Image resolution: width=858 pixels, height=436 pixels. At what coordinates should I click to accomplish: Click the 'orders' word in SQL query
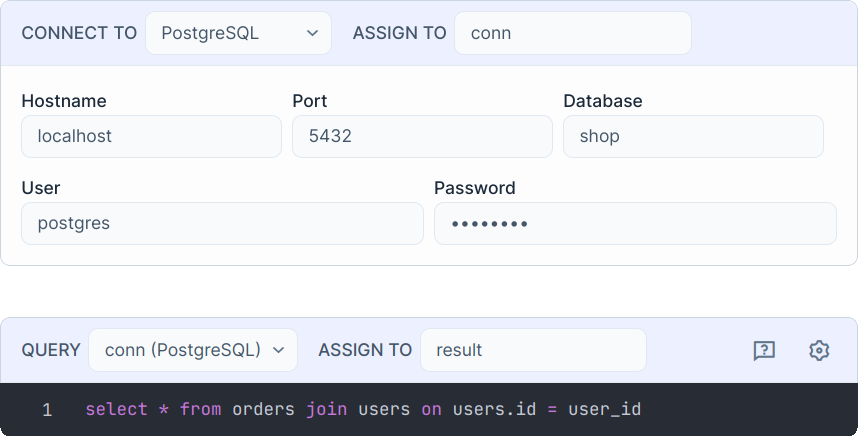[263, 410]
